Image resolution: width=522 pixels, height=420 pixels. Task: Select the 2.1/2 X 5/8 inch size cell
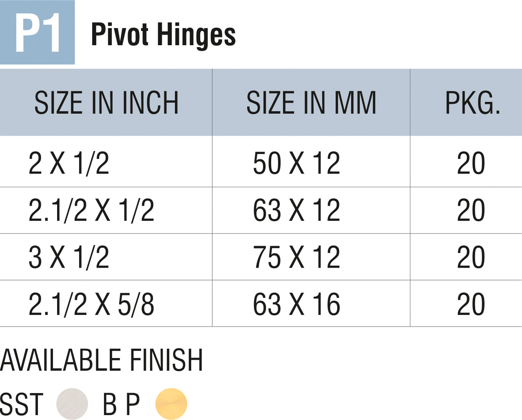tap(91, 304)
